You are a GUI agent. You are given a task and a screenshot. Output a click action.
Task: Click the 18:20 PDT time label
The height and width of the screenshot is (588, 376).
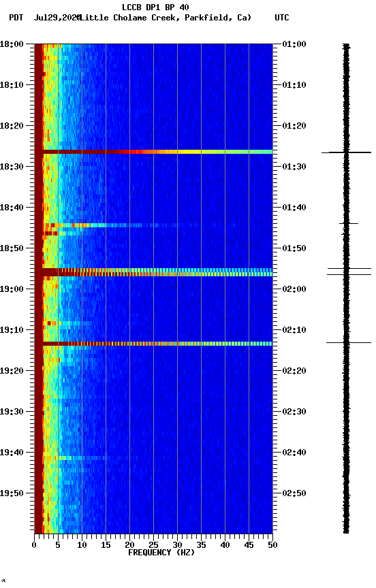click(12, 126)
